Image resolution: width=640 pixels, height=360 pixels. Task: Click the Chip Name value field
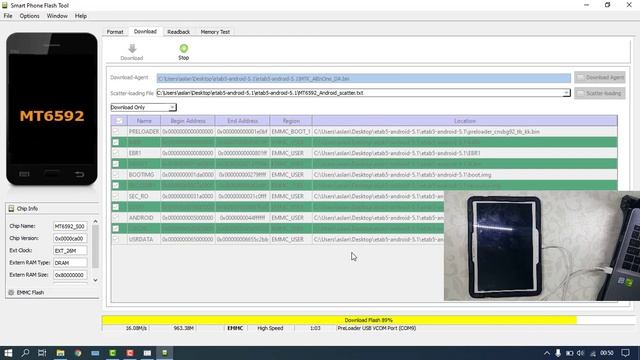[x=70, y=226]
